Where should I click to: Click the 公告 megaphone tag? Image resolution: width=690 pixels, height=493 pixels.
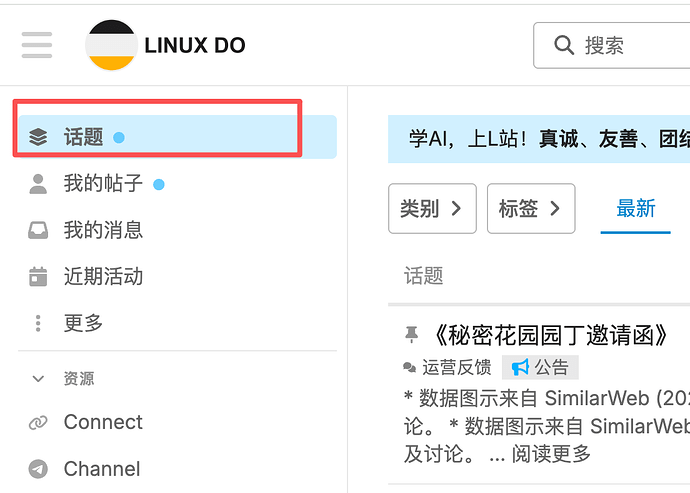[x=540, y=367]
